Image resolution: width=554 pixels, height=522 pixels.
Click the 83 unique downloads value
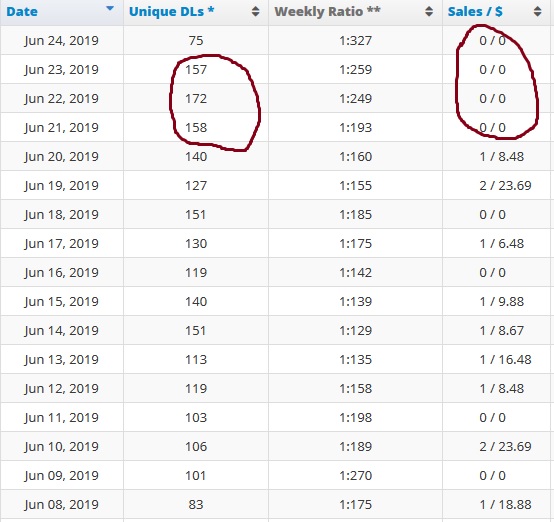pos(196,504)
